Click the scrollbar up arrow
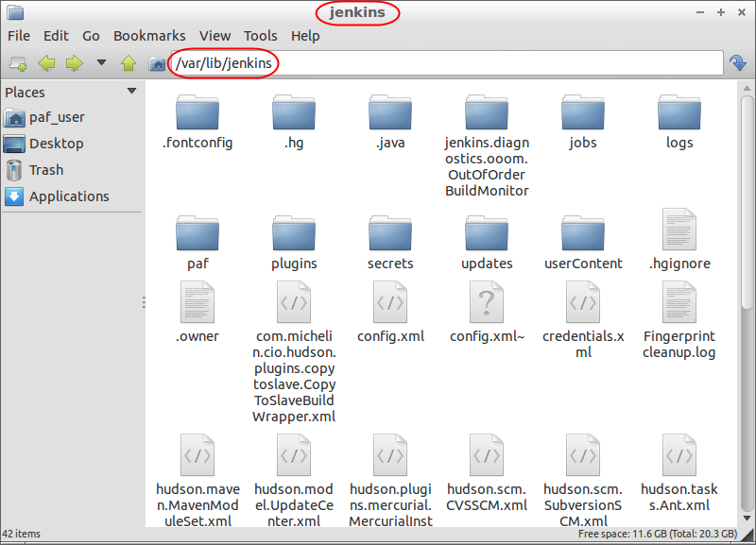 747,88
